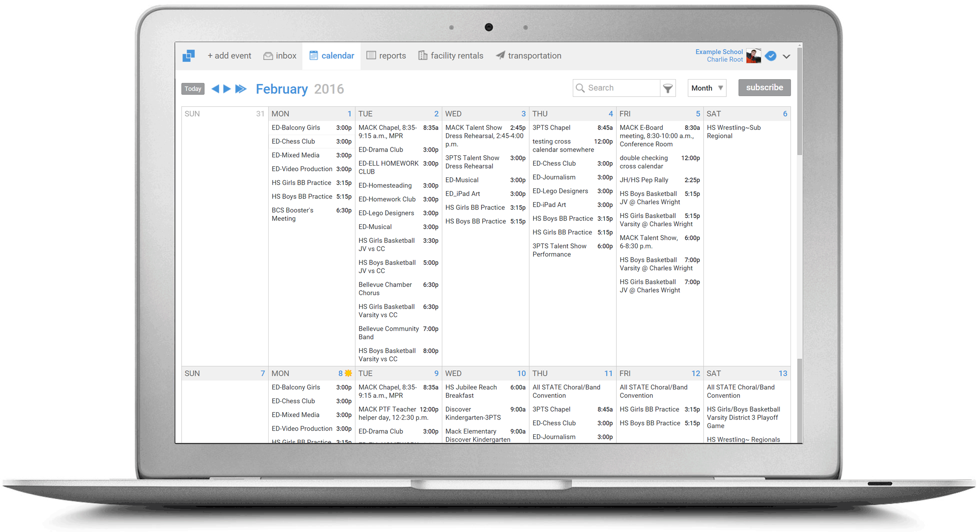Expand the user account chevron menu
This screenshot has height=532, width=980.
(x=786, y=56)
